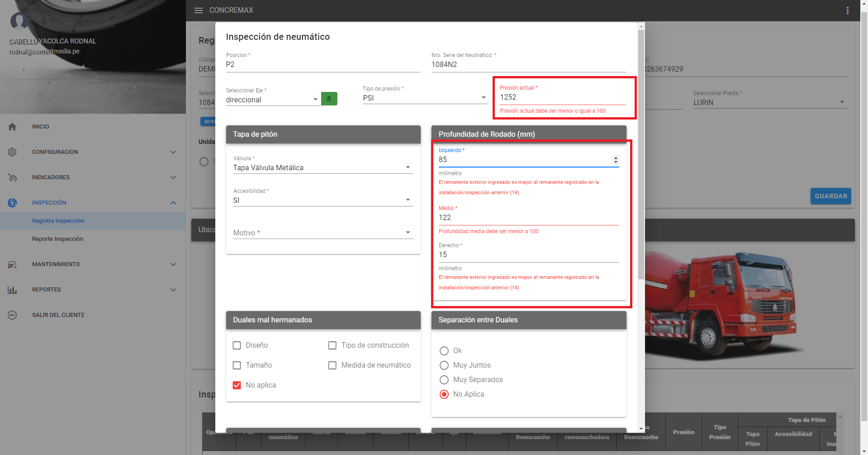Click the SALIR DEL CLIENTE exit icon
The width and height of the screenshot is (868, 455).
(x=12, y=315)
